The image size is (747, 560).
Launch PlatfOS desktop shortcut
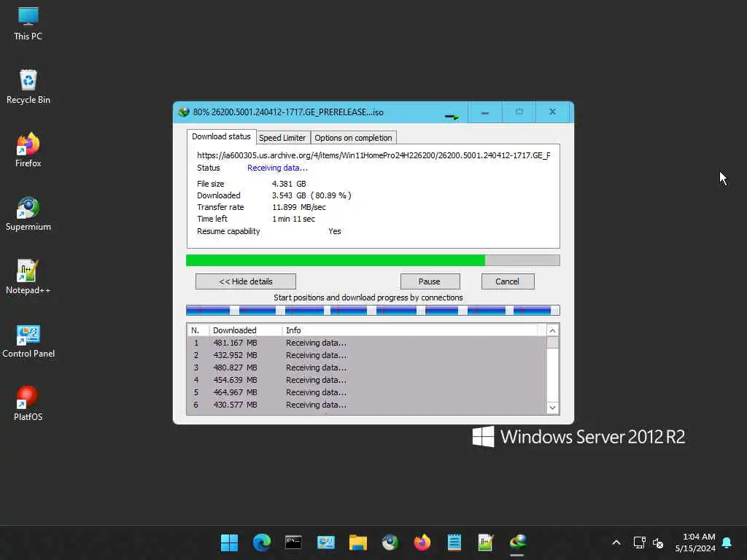pos(28,404)
